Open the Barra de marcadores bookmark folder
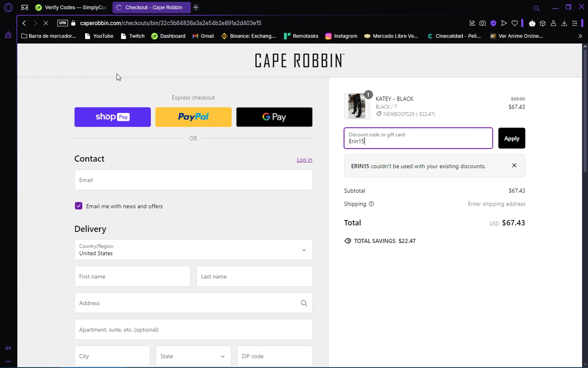 [x=49, y=36]
